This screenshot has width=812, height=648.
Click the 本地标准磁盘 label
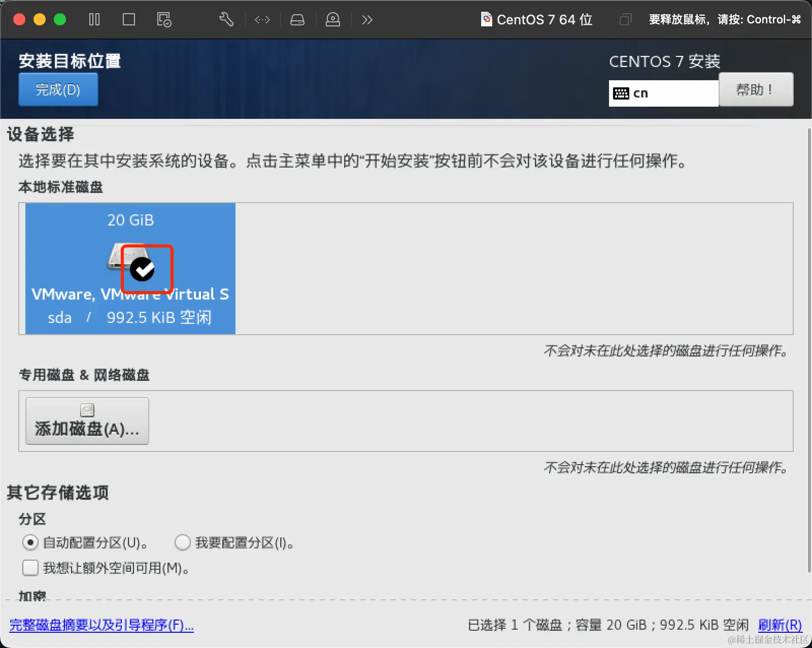point(61,187)
